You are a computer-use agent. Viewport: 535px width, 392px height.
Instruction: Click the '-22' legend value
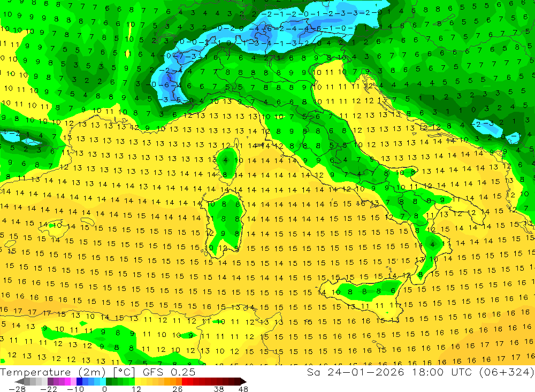[49, 389]
